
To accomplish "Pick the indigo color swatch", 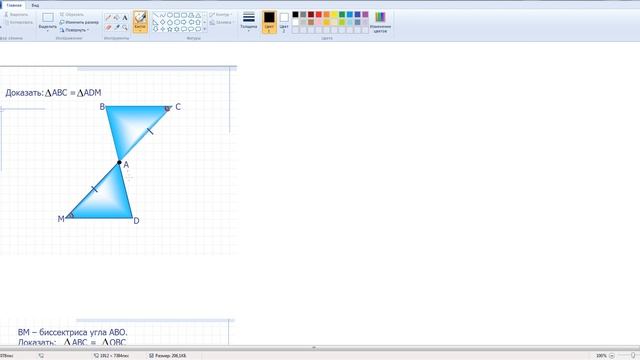I will pos(358,14).
